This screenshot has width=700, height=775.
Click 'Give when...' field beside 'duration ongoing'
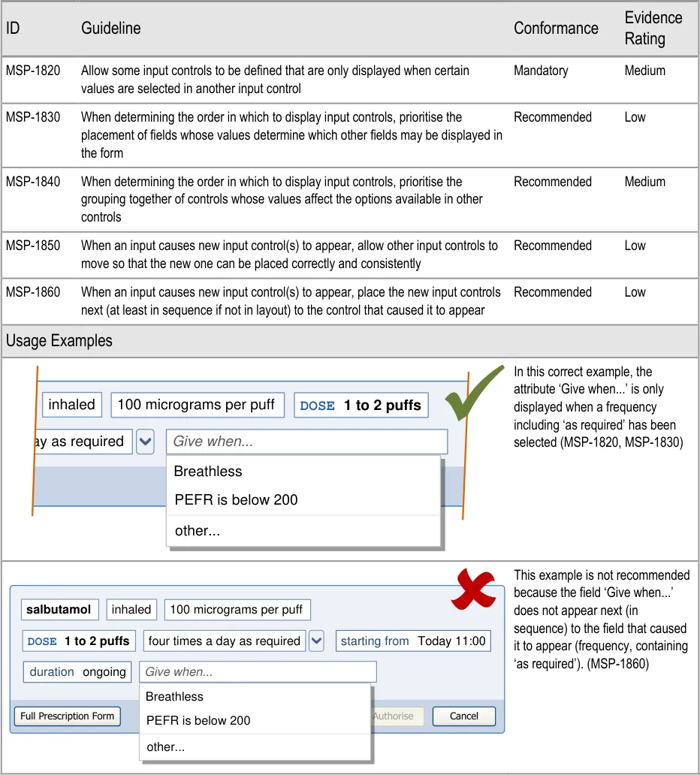pos(258,672)
